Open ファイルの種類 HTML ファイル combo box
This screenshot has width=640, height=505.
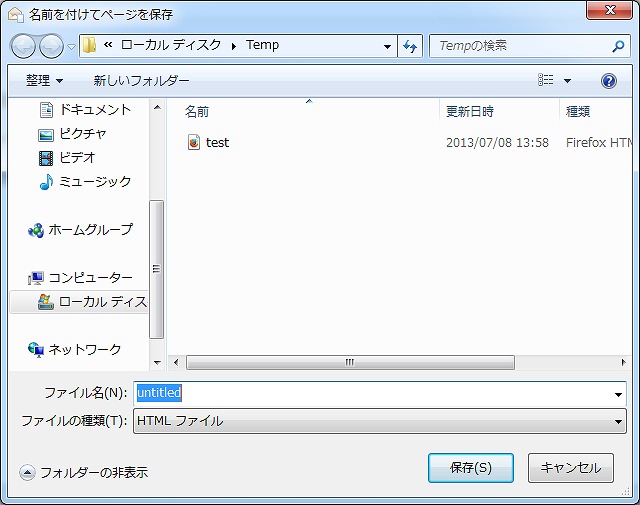click(x=380, y=421)
